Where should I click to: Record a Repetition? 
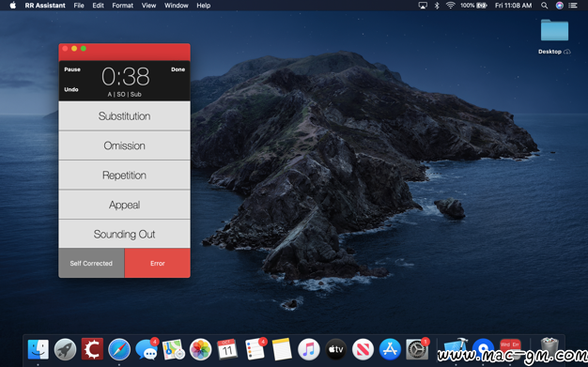pos(124,176)
